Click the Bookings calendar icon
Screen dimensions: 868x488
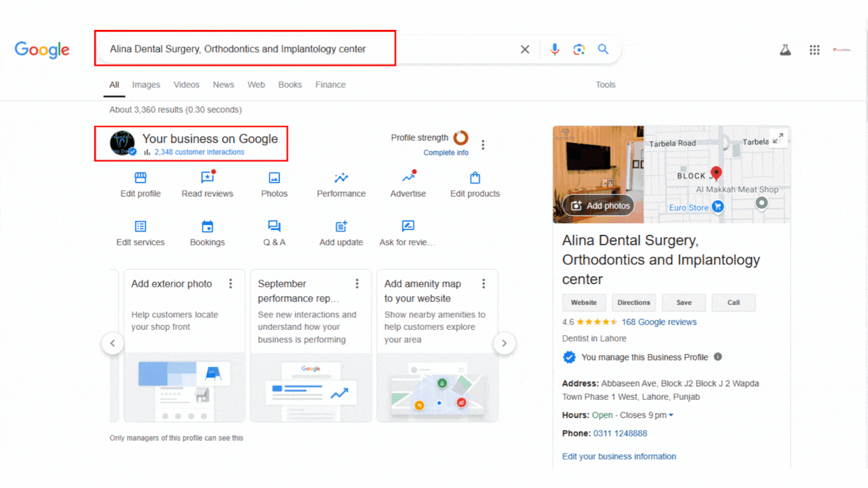point(207,226)
